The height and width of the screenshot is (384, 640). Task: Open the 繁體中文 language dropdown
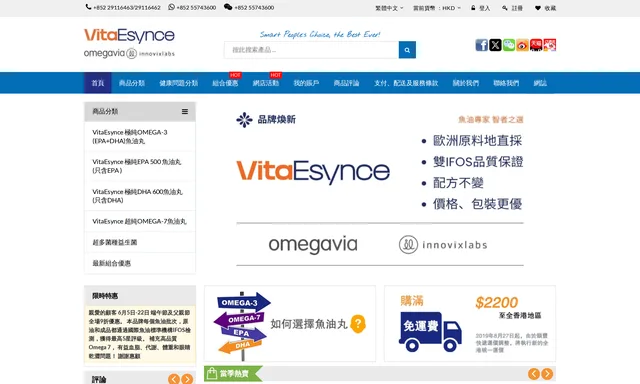tap(389, 8)
